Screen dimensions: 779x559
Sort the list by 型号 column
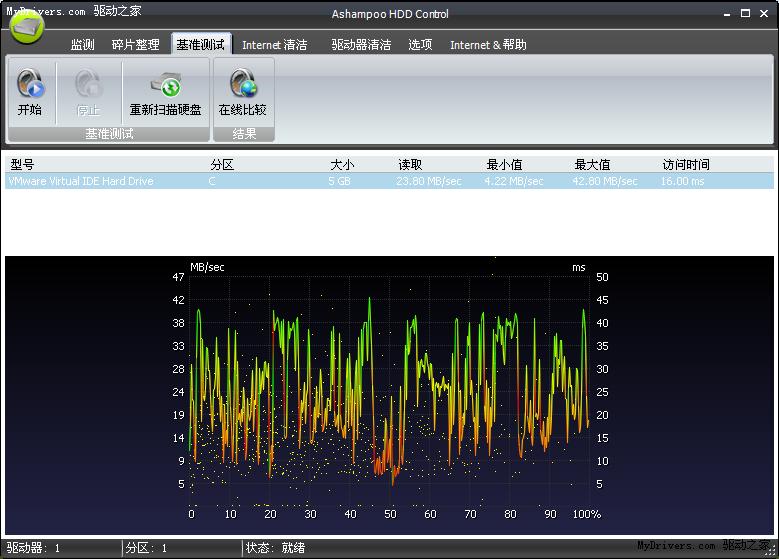[x=22, y=164]
